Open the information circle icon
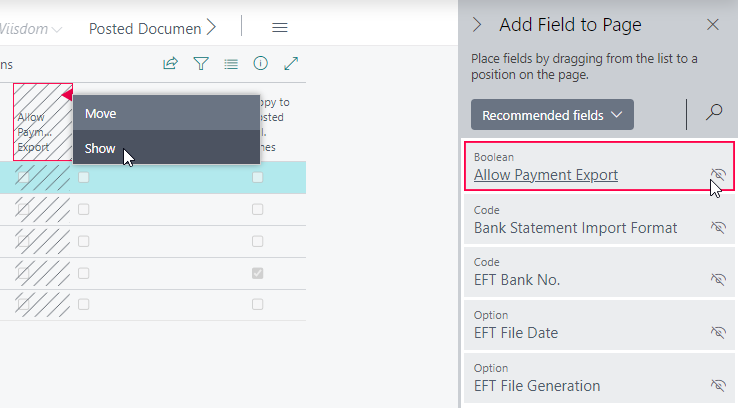The height and width of the screenshot is (408, 738). (260, 63)
